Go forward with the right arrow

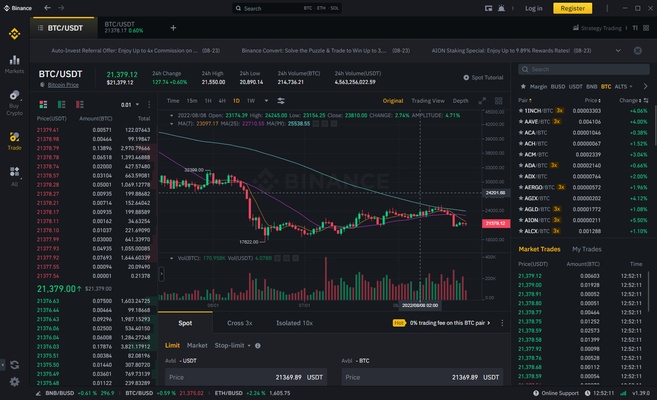click(x=61, y=8)
